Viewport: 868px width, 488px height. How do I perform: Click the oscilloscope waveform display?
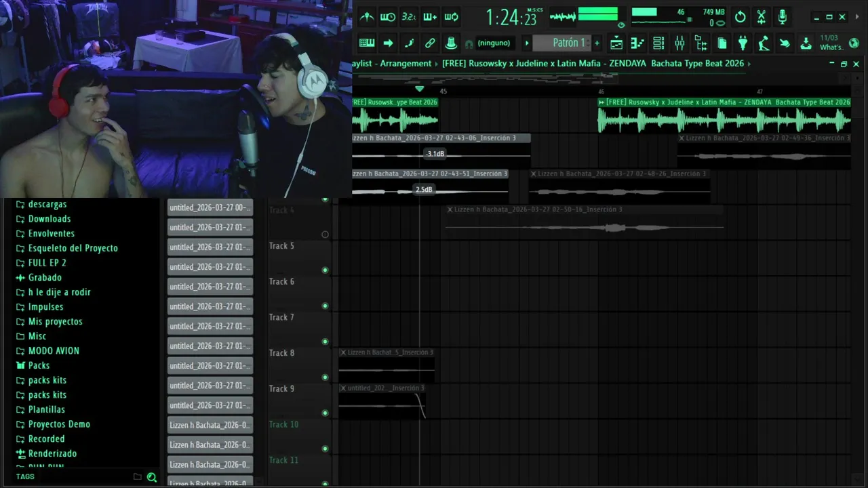(563, 17)
